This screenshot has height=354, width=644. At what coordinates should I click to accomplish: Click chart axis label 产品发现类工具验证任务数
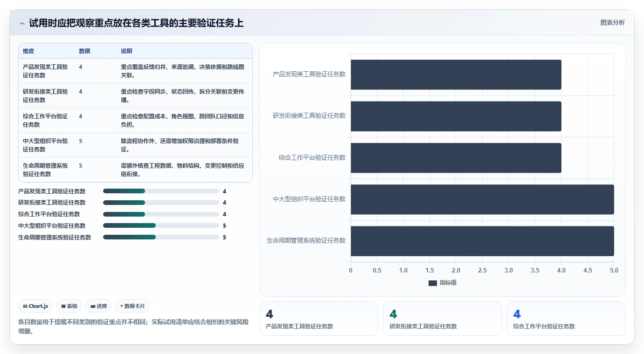309,74
